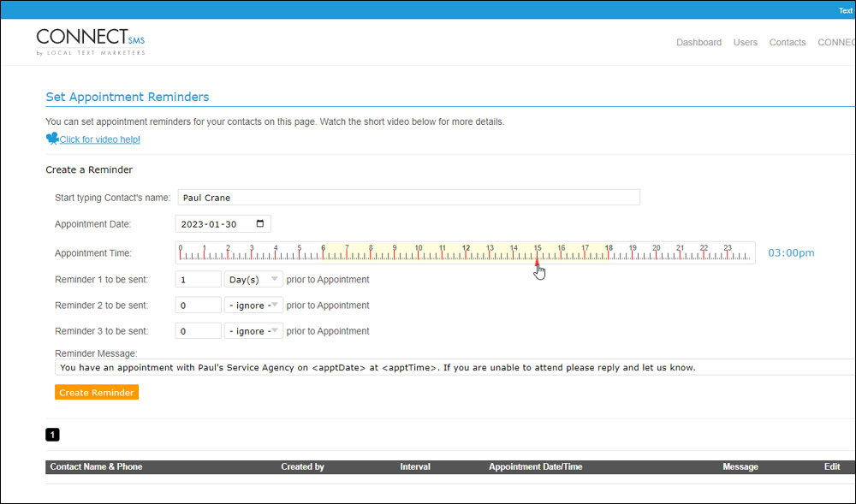This screenshot has height=504, width=856.
Task: Click the Contact Name & Phone column header
Action: coord(96,467)
